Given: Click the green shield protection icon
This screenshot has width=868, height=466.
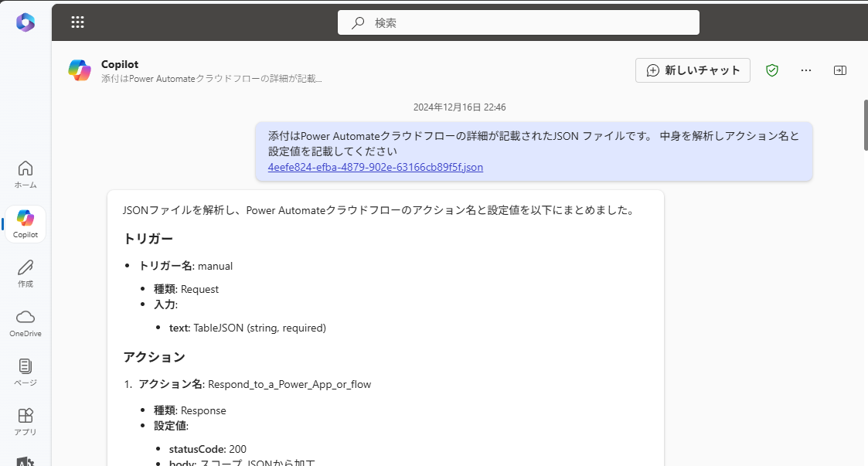Looking at the screenshot, I should click(x=771, y=70).
